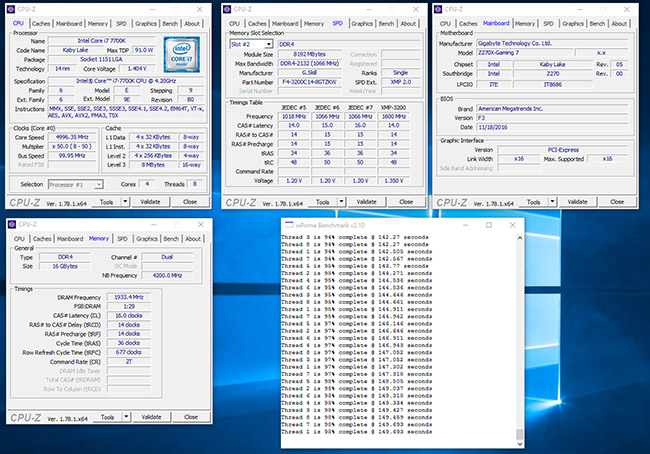The image size is (650, 454).
Task: Switch to the Caches tab in the CPU window
Action: click(x=43, y=22)
